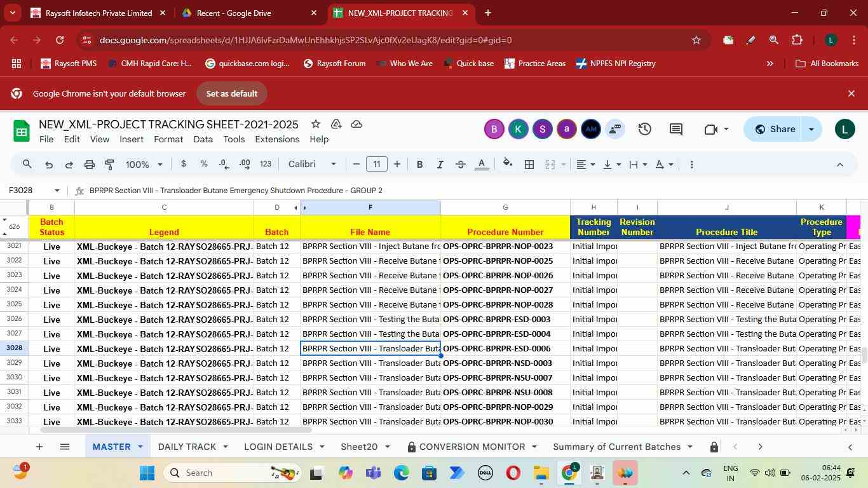Viewport: 868px width, 488px height.
Task: Toggle strikethrough formatting
Action: 461,165
